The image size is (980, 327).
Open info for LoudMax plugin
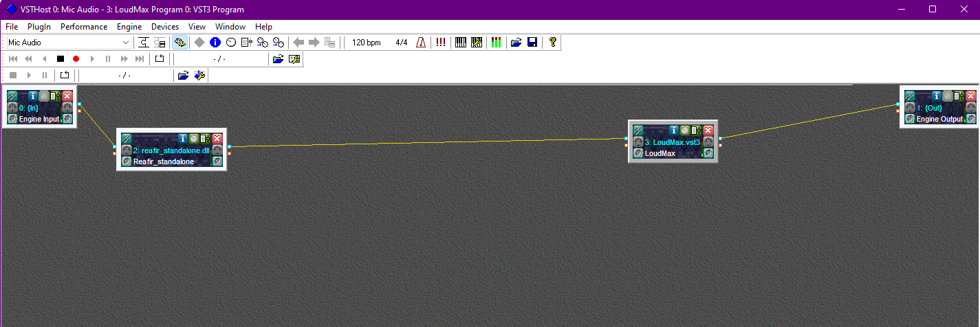tap(674, 130)
